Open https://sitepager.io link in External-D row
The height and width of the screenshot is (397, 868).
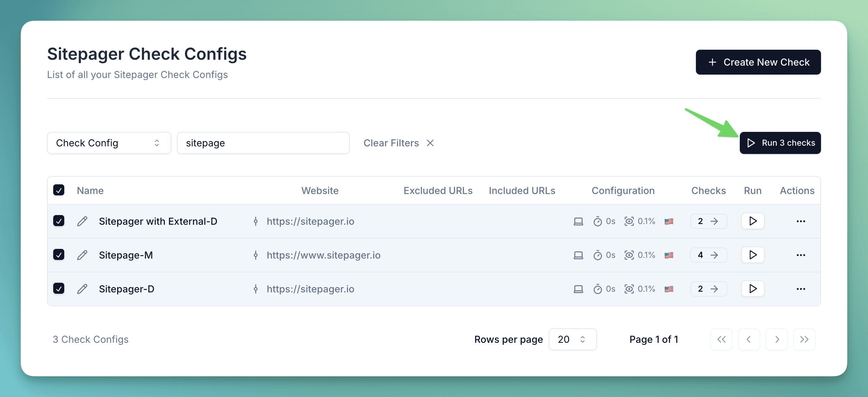point(310,221)
